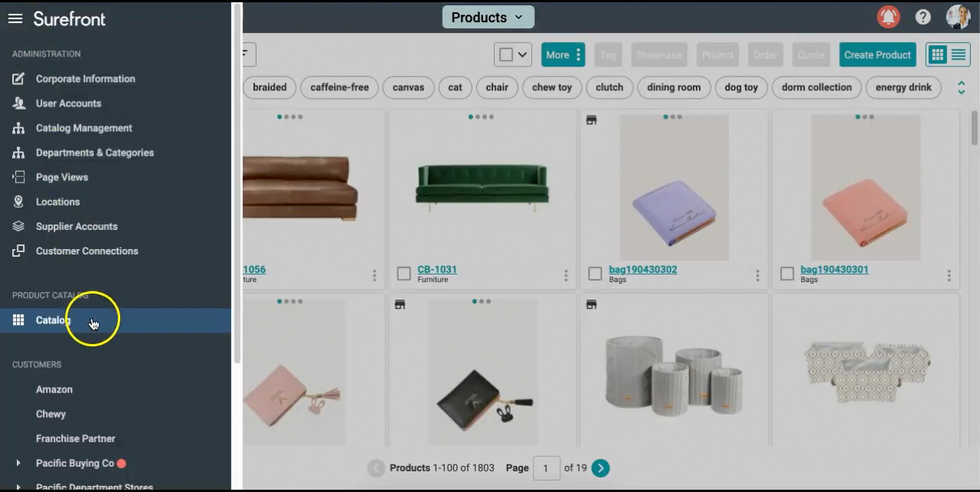Click the help question mark icon
The height and width of the screenshot is (492, 980).
coord(923,17)
